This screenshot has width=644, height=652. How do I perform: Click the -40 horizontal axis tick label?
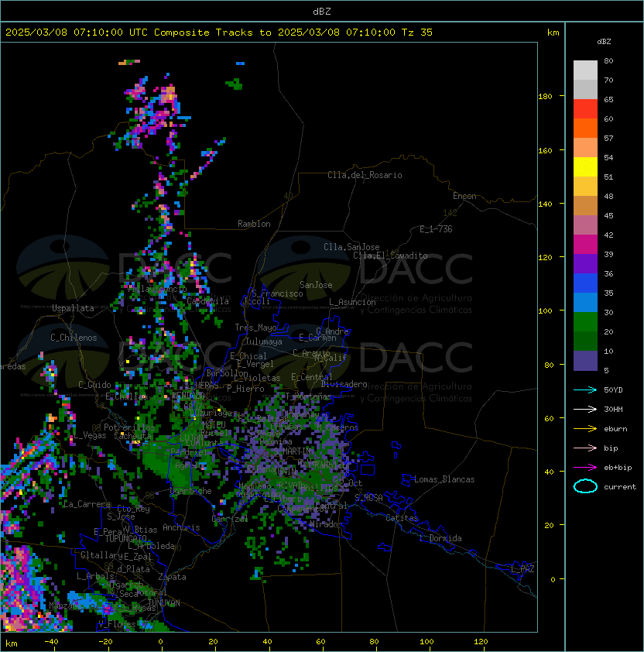(51, 642)
